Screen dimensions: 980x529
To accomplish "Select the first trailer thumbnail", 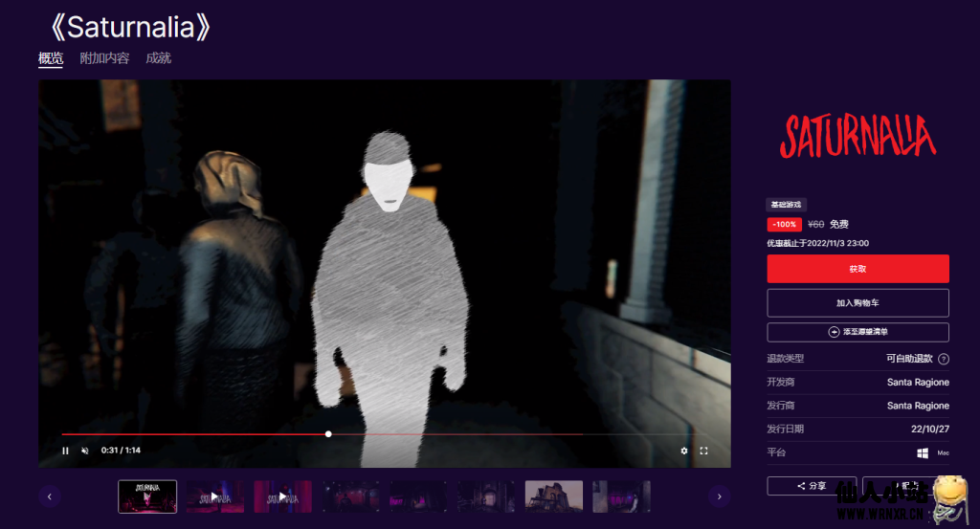I will tap(147, 496).
